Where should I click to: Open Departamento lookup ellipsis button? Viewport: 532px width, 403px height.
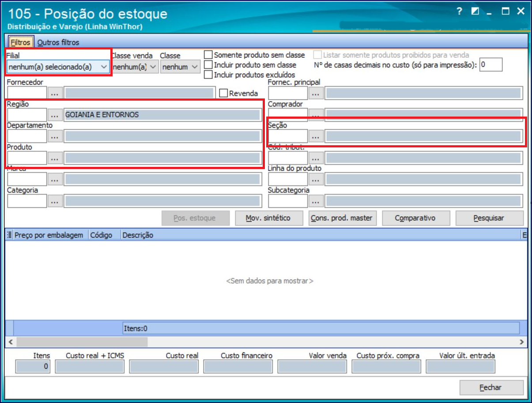55,136
